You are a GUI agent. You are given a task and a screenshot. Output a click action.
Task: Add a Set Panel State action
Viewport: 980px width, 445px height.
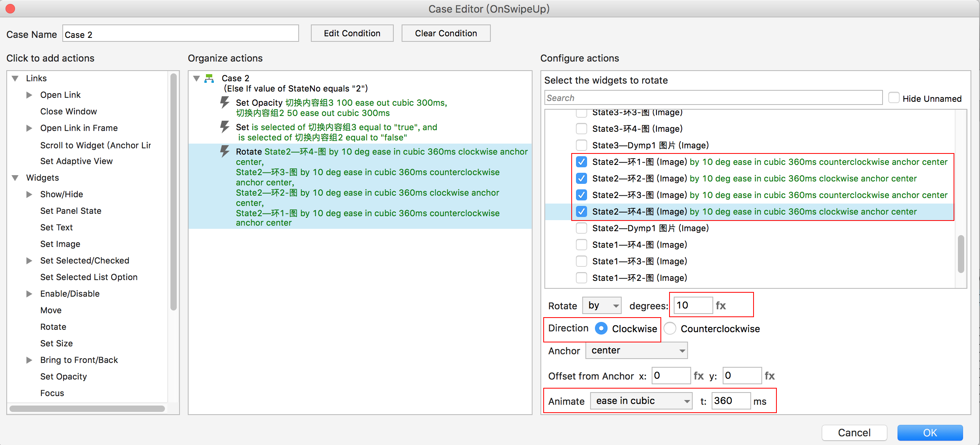(71, 211)
